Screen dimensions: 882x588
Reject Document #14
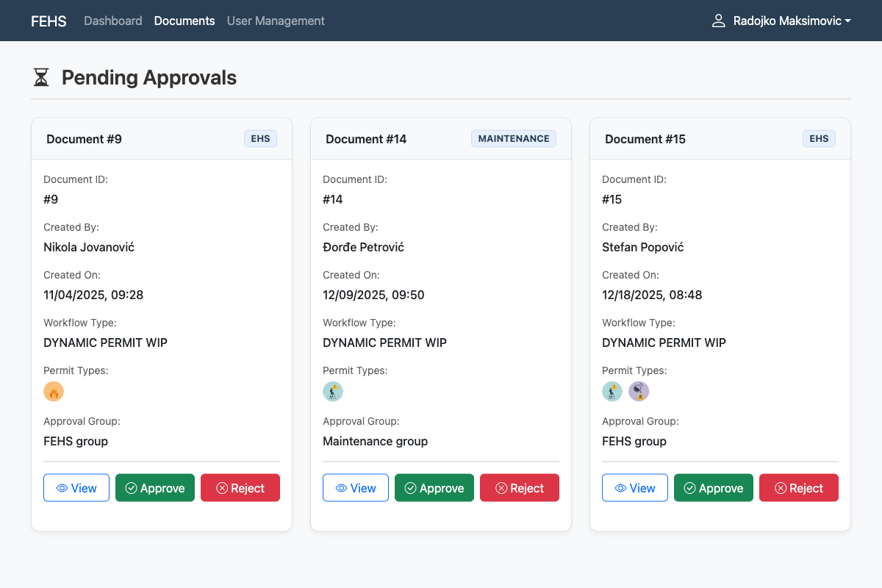[520, 487]
